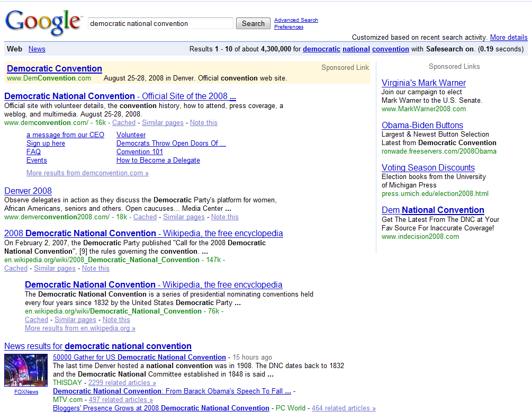Viewport: 532px width, 420px height.
Task: Open Advanced Search
Action: point(295,20)
